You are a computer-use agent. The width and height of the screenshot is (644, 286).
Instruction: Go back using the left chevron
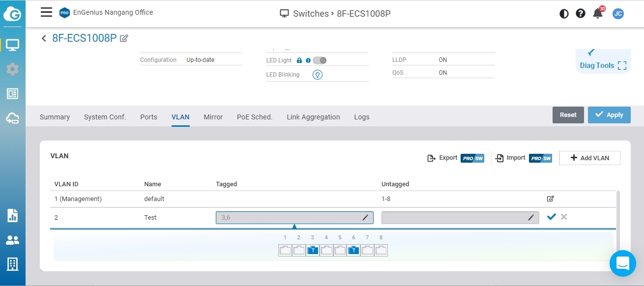coord(44,38)
